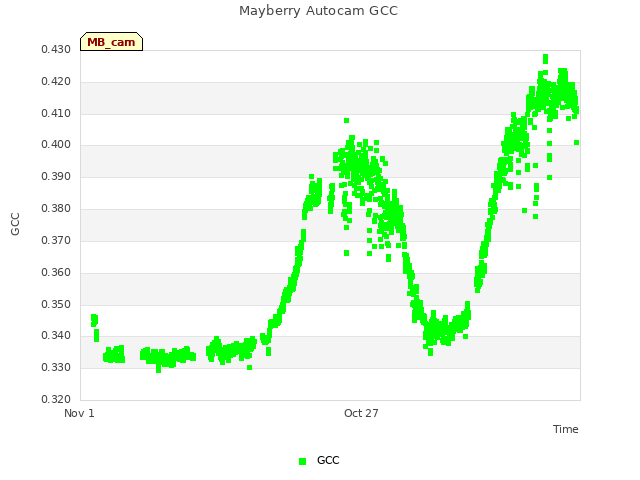Click the green GCC legend swatch
640x480 pixels.
click(x=302, y=461)
